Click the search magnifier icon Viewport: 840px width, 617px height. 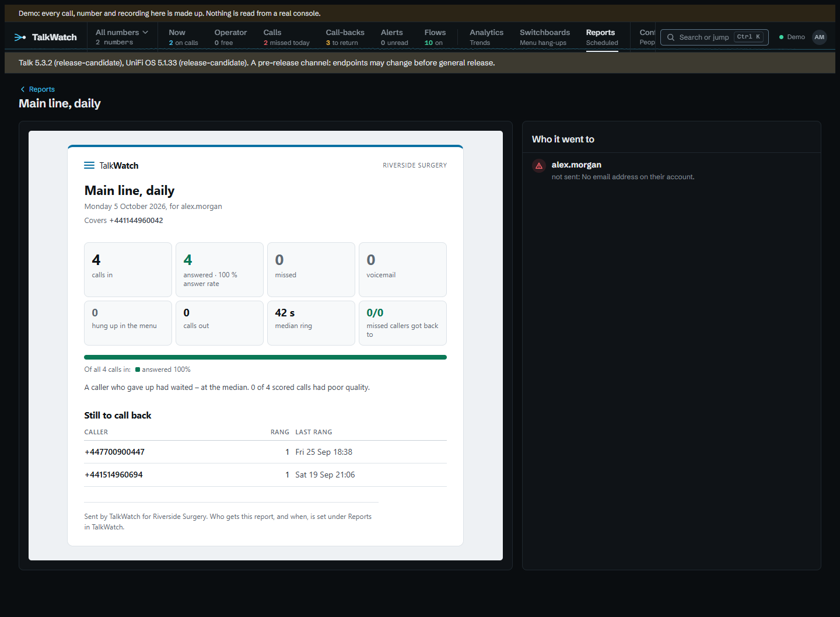click(x=671, y=37)
